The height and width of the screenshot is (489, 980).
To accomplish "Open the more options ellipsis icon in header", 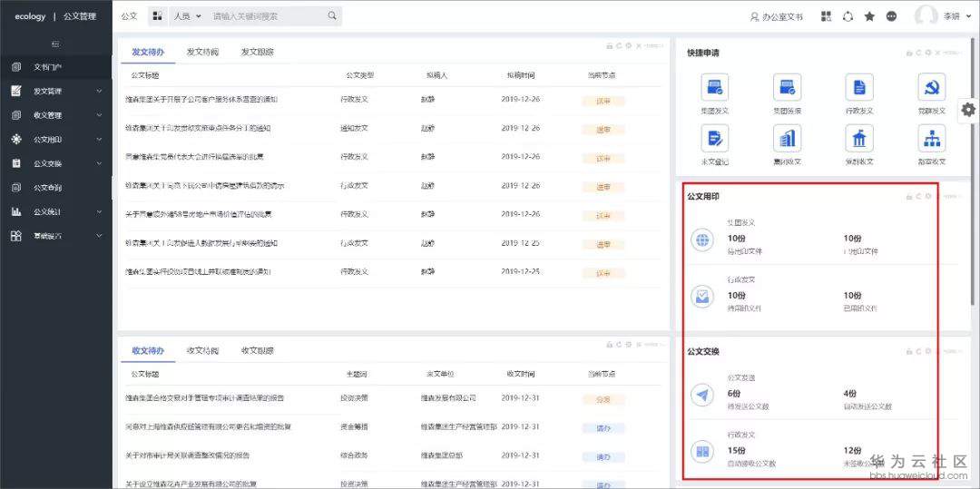I will 891,17.
